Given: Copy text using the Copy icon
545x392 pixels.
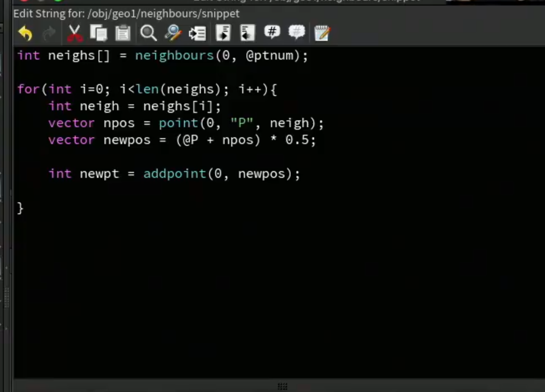Looking at the screenshot, I should pyautogui.click(x=99, y=33).
